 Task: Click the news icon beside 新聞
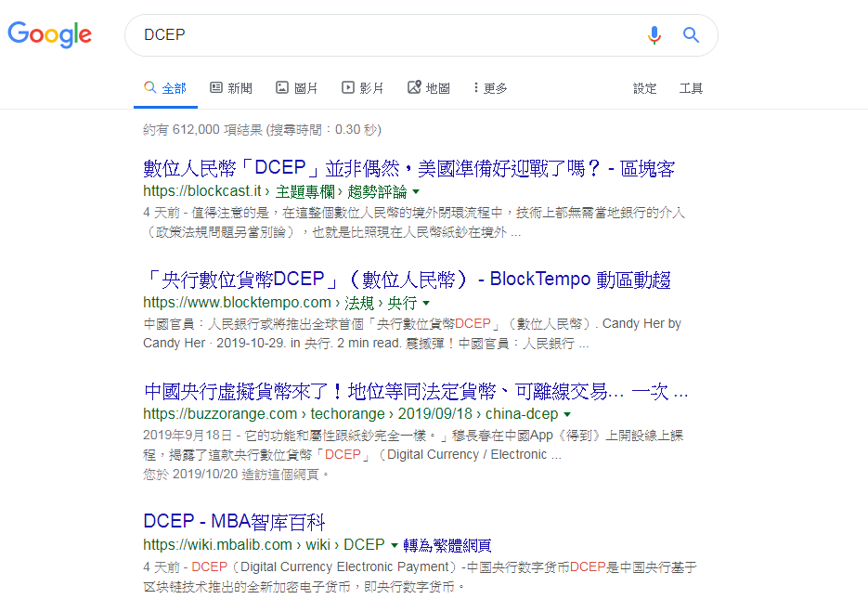(216, 87)
